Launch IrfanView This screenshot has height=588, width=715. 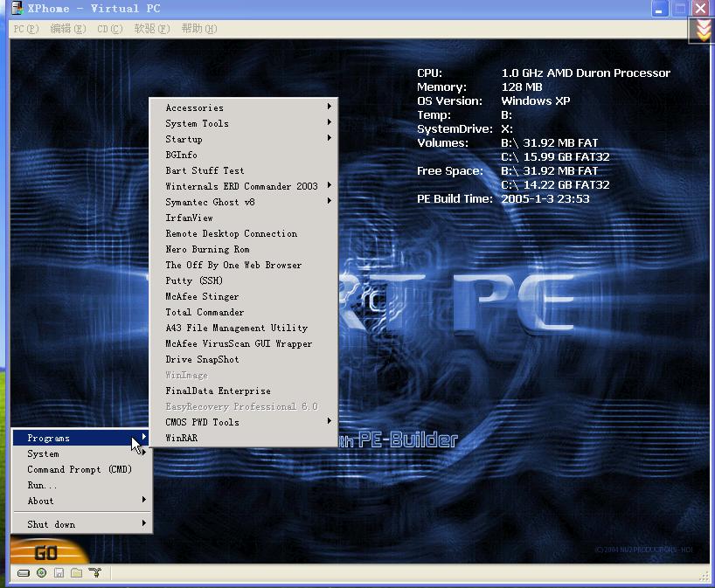click(244, 218)
